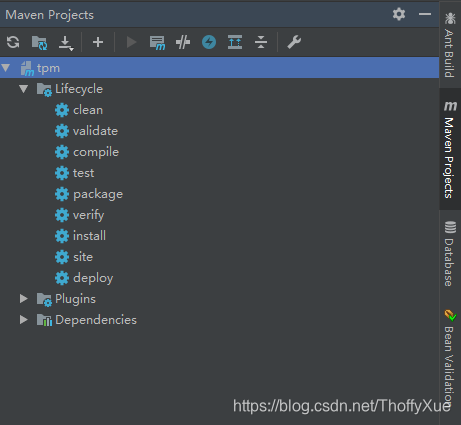Click the Dependencies folder icon
The width and height of the screenshot is (461, 425).
(x=44, y=320)
